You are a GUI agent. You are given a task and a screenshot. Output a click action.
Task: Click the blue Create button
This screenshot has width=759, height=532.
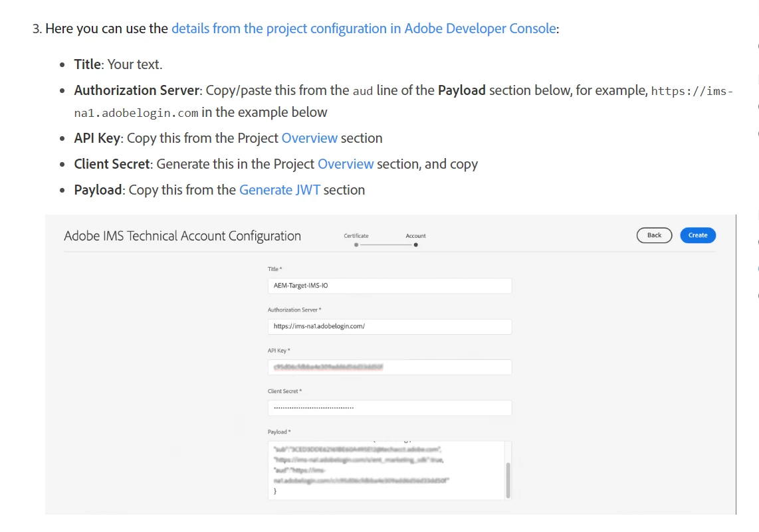tap(698, 235)
